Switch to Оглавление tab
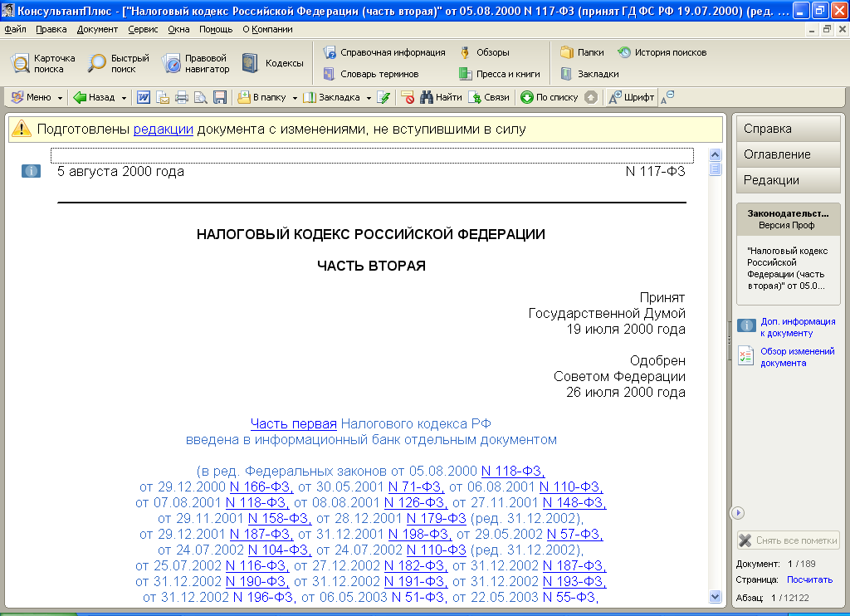 point(789,154)
